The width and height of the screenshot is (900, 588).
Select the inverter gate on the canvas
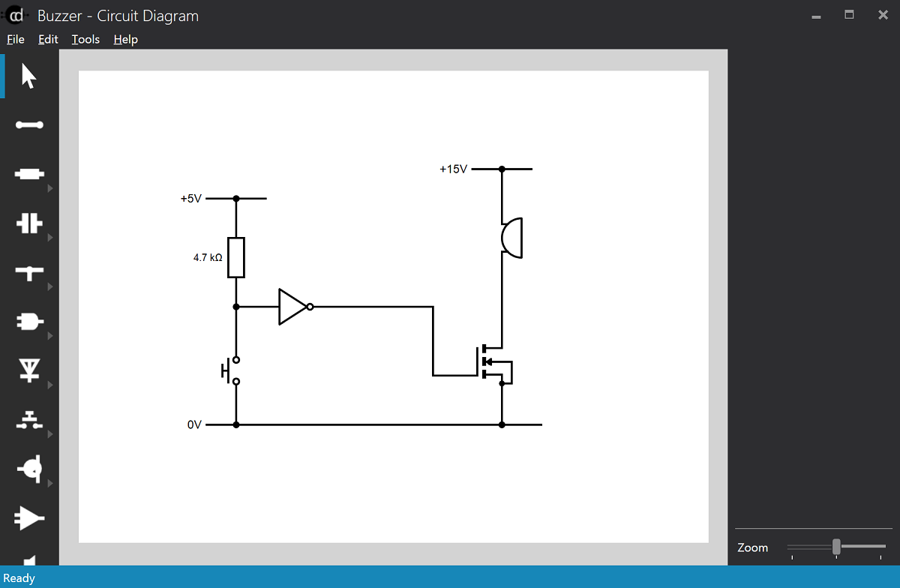291,306
